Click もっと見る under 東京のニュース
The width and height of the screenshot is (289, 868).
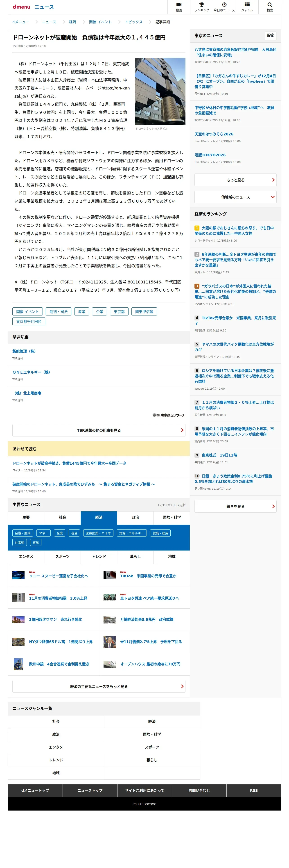(x=235, y=180)
